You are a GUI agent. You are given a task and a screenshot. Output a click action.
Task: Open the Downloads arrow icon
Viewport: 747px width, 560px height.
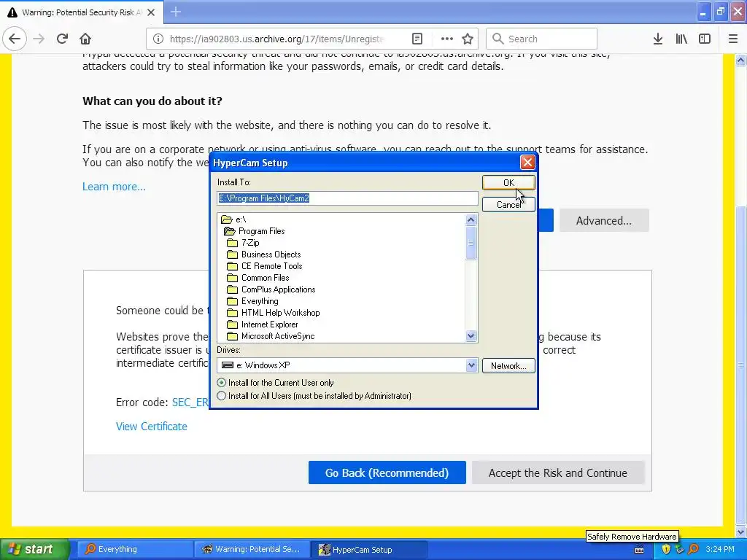coord(658,39)
